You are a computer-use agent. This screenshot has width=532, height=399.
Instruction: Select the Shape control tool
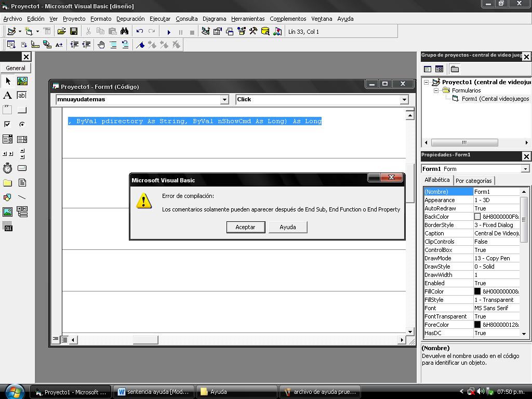click(x=7, y=197)
